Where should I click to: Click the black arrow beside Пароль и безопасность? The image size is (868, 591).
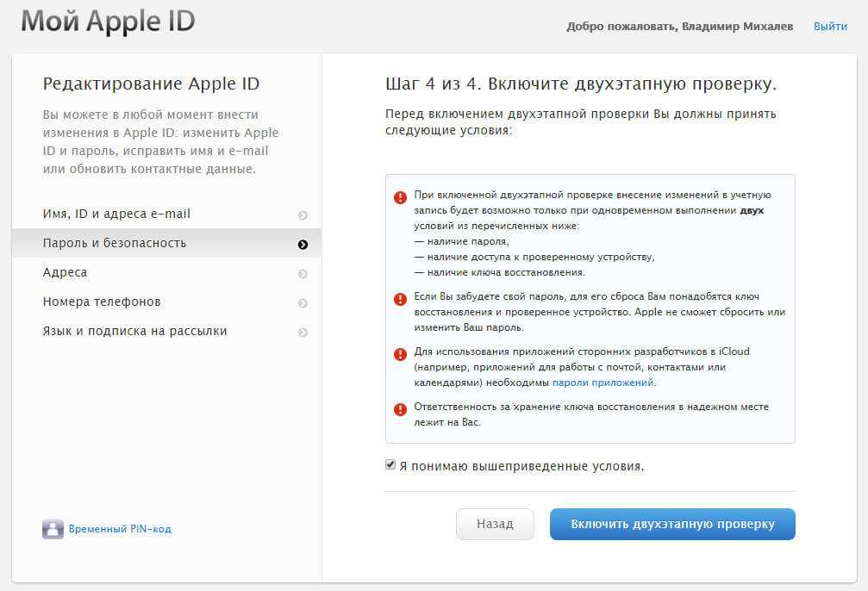click(303, 245)
